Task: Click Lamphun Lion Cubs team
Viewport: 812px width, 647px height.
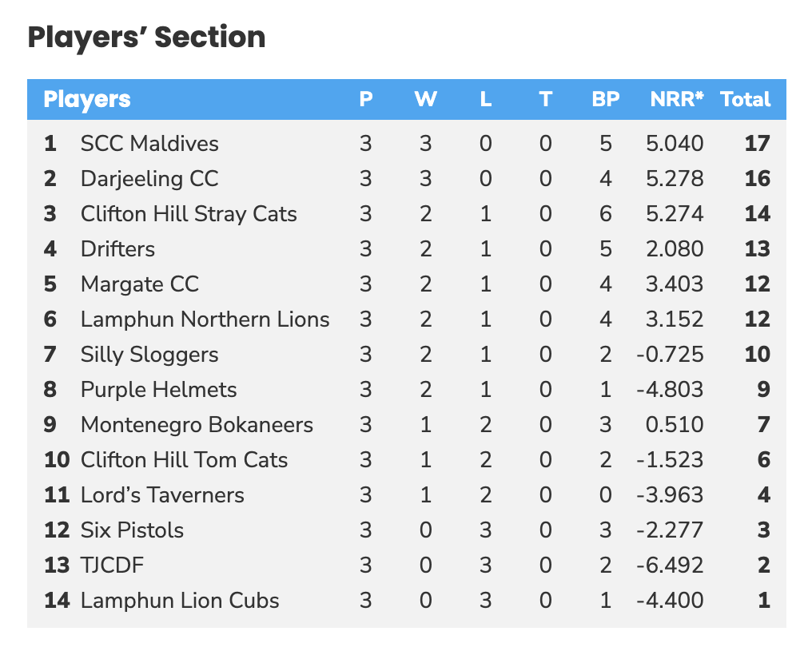Action: pyautogui.click(x=180, y=601)
